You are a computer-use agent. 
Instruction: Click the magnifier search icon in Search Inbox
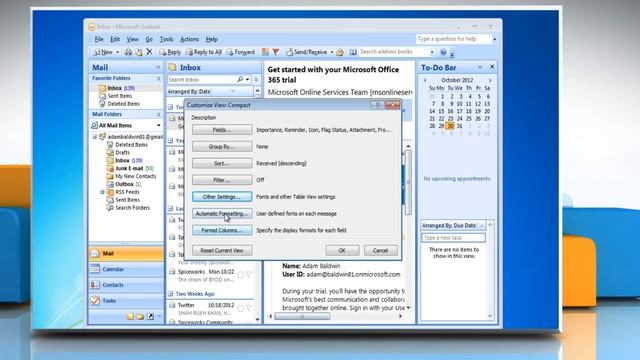pos(240,80)
